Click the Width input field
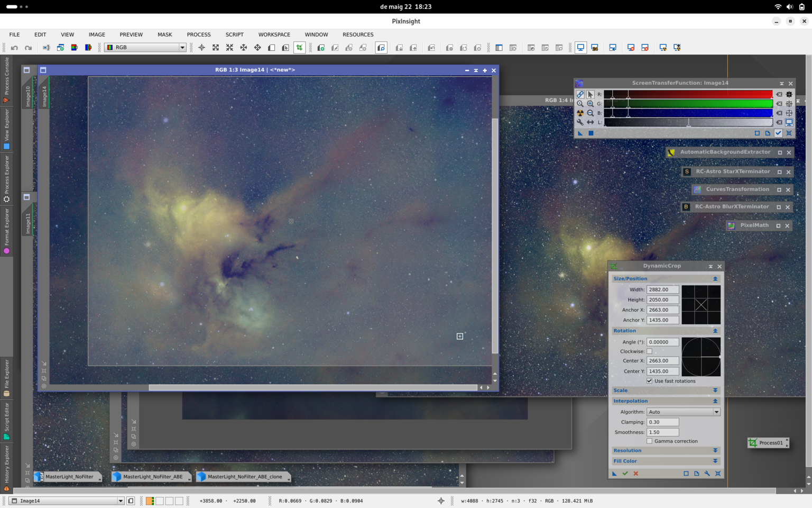Image resolution: width=812 pixels, height=508 pixels. click(662, 289)
